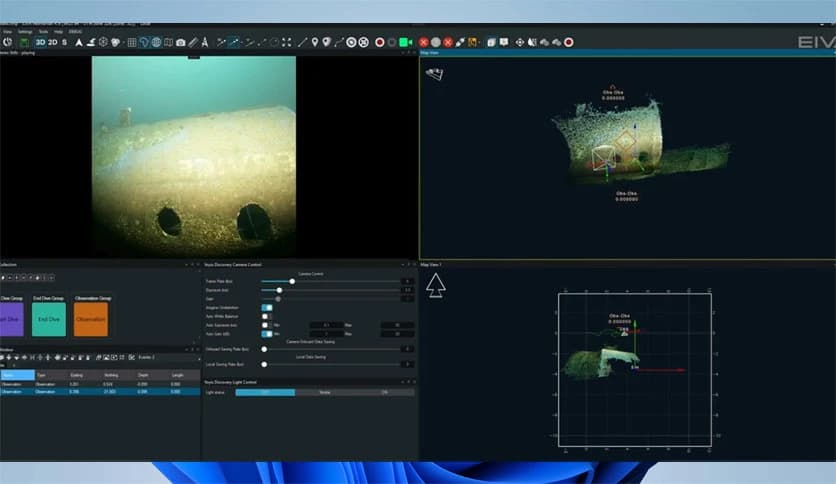Open the Settings menu

[x=25, y=32]
